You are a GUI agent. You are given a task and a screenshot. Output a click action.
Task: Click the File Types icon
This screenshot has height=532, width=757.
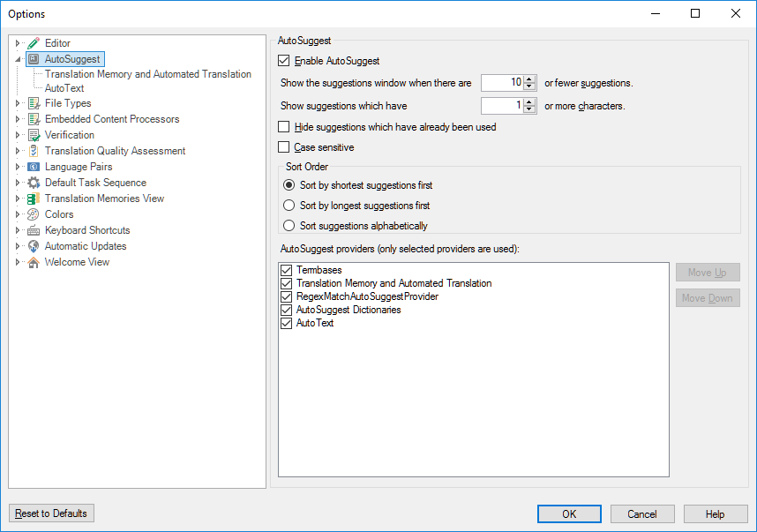coord(34,103)
